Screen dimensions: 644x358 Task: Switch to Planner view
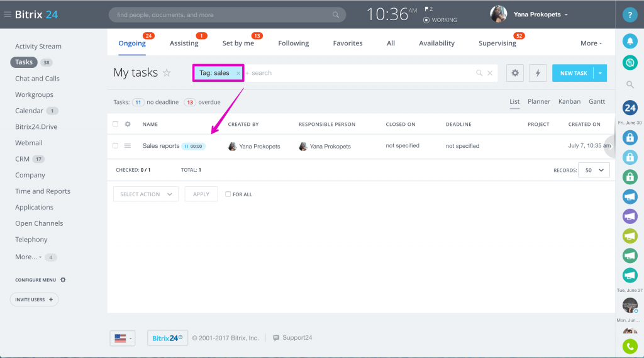click(538, 101)
